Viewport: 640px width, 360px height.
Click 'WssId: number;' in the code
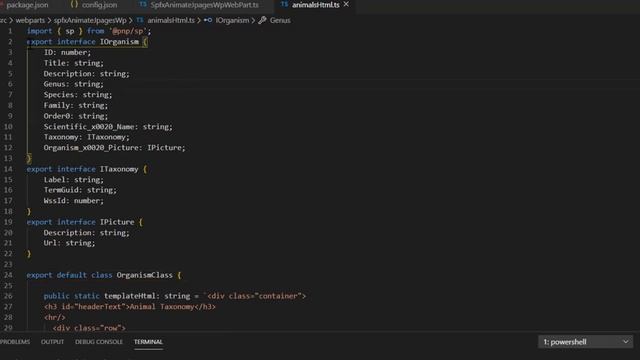(74, 201)
